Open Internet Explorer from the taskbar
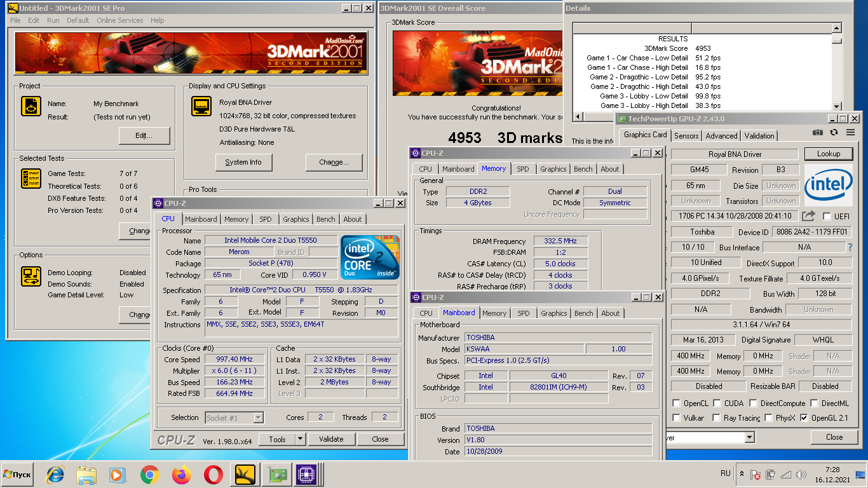Screen dimensions: 868x488 pos(56,475)
